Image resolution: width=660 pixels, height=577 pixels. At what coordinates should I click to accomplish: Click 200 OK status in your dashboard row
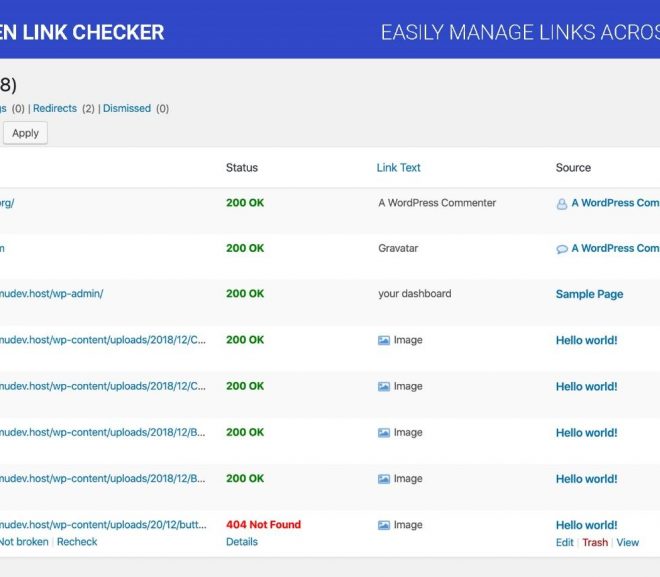pos(245,294)
